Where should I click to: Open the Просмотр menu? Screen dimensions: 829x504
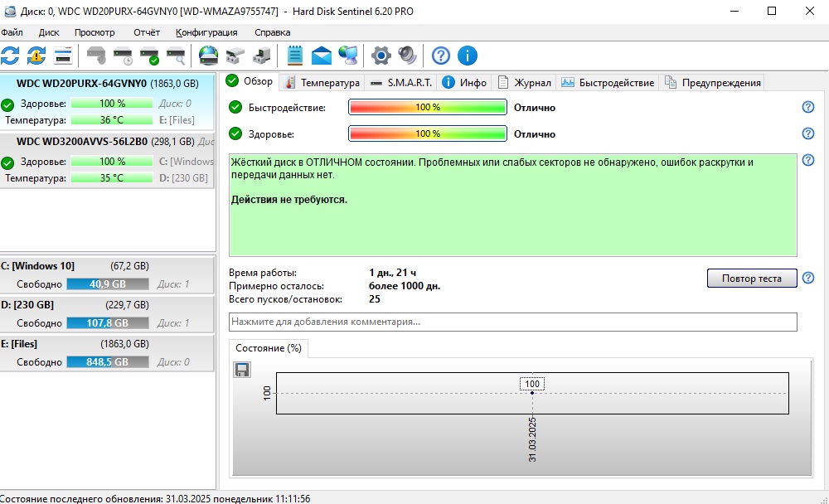(x=95, y=32)
